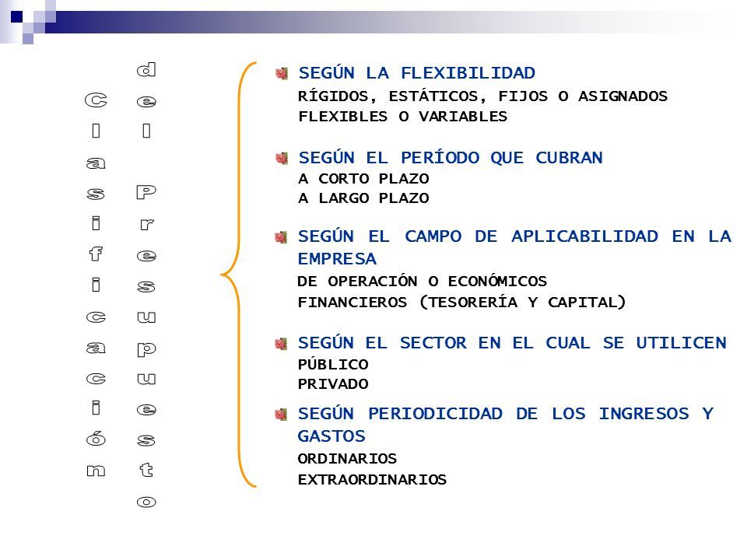This screenshot has height=560, width=747.
Task: Click the bullet icon beside SEGÚN EL SECTOR
Action: pyautogui.click(x=281, y=343)
